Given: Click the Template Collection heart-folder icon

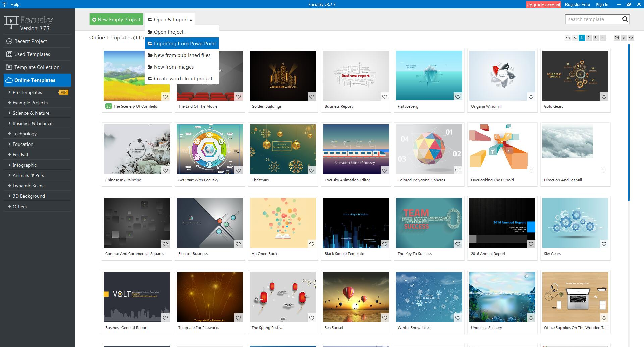Looking at the screenshot, I should click(x=9, y=67).
